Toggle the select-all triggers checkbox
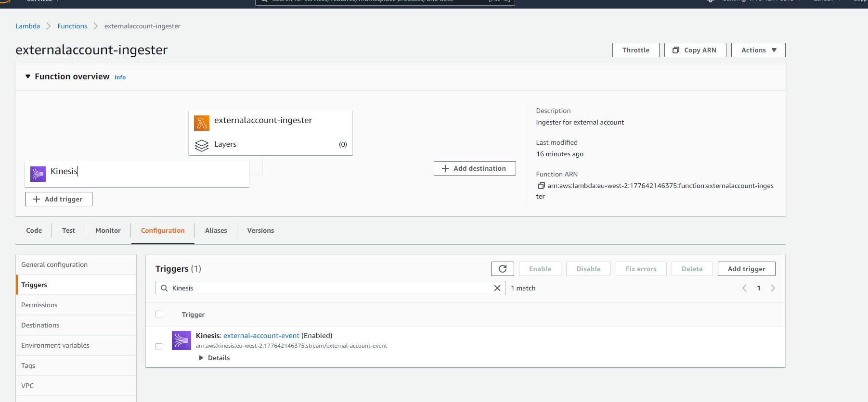 point(159,314)
